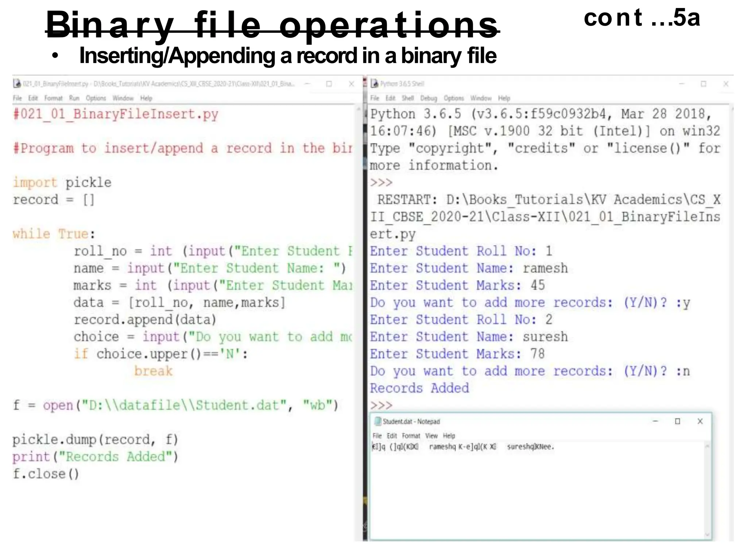Maximize the Student.dat Notepad window
Image resolution: width=747 pixels, height=560 pixels.
pyautogui.click(x=678, y=421)
